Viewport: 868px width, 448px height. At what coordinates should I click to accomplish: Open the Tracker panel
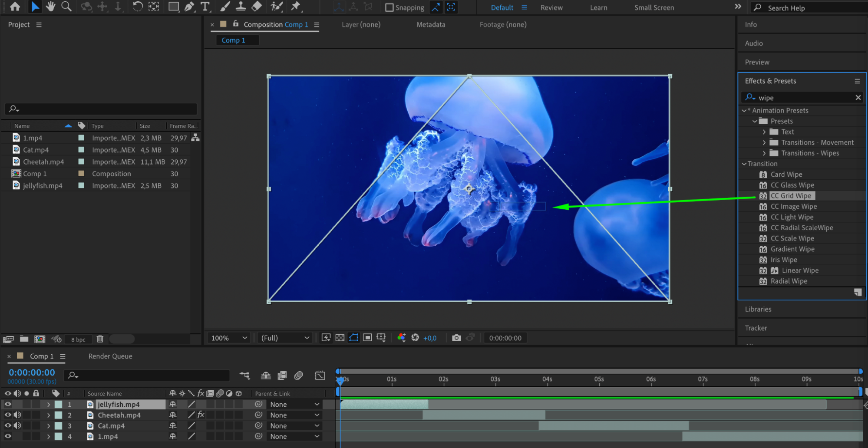[x=756, y=328]
